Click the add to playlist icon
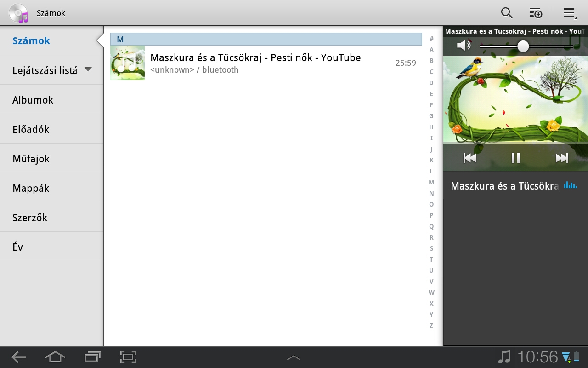Screen dimensions: 588x368 [536, 13]
